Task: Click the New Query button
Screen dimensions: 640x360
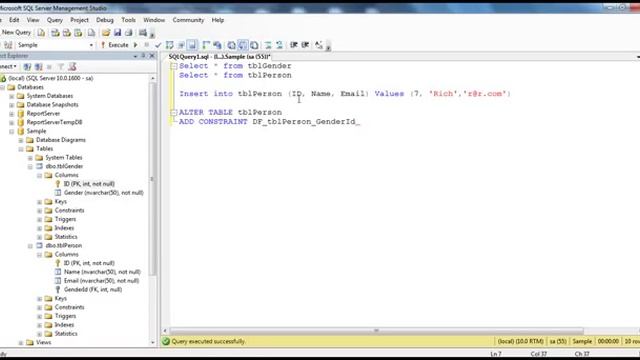Action: 16,32
